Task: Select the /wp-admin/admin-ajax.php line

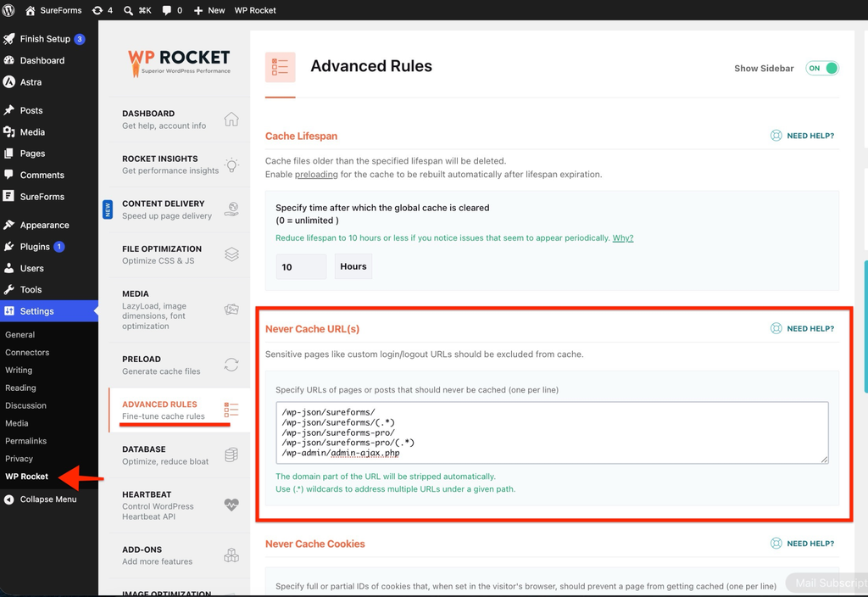Action: coord(341,453)
